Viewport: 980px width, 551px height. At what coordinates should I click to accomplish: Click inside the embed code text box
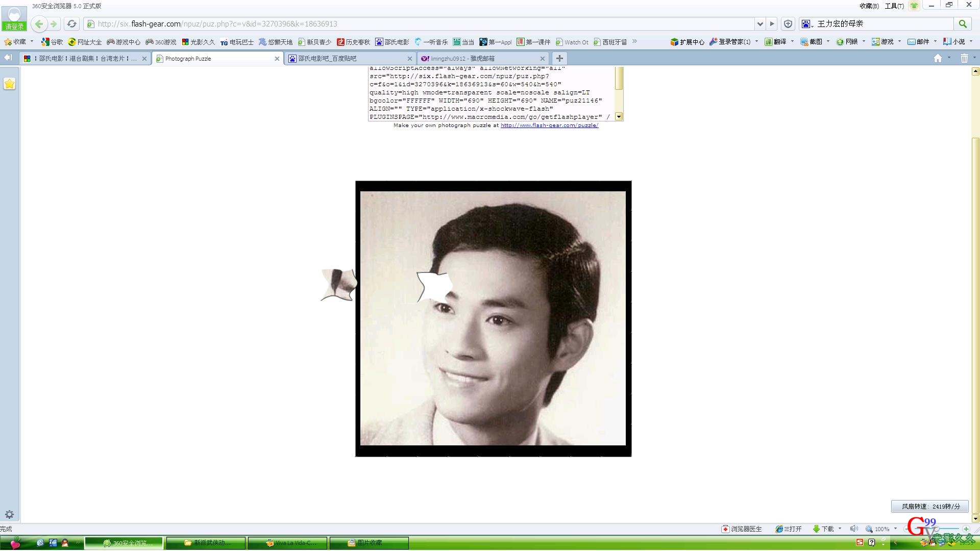(490, 93)
